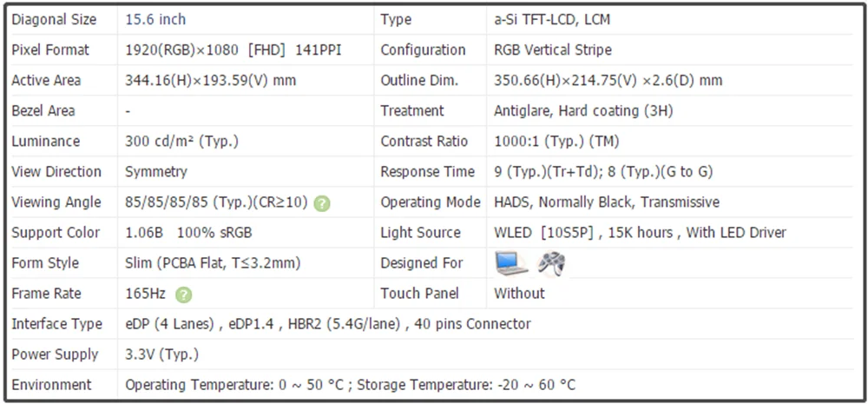This screenshot has height=404, width=868.
Task: Click the help icon next to 165Hz
Action: pos(184,295)
